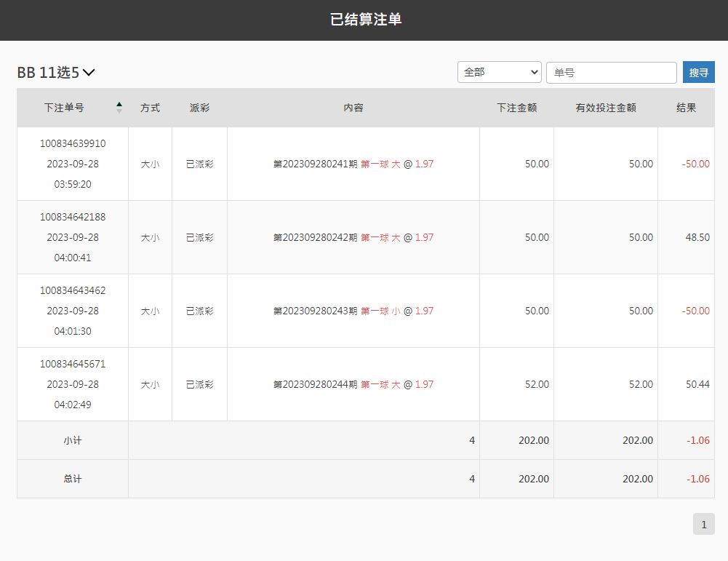728x561 pixels.
Task: Click the sort arrows beside 下注单号
Action: click(x=119, y=108)
